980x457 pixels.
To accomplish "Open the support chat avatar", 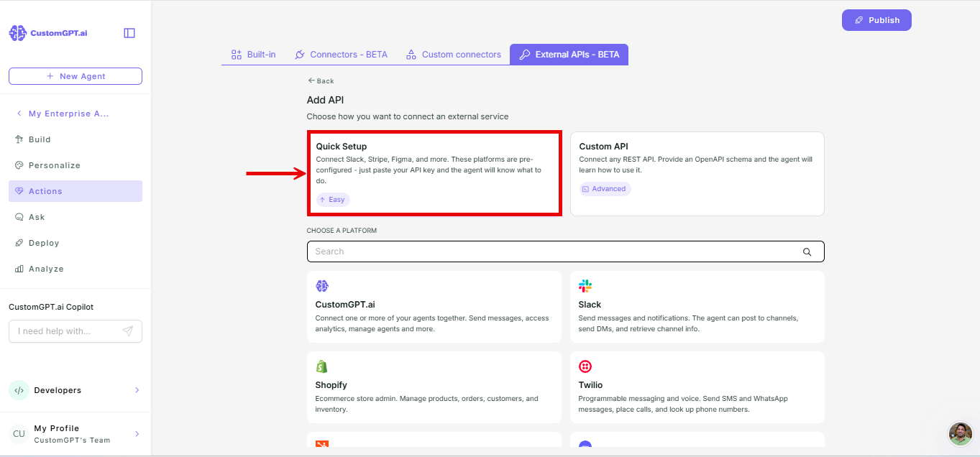I will click(x=961, y=434).
